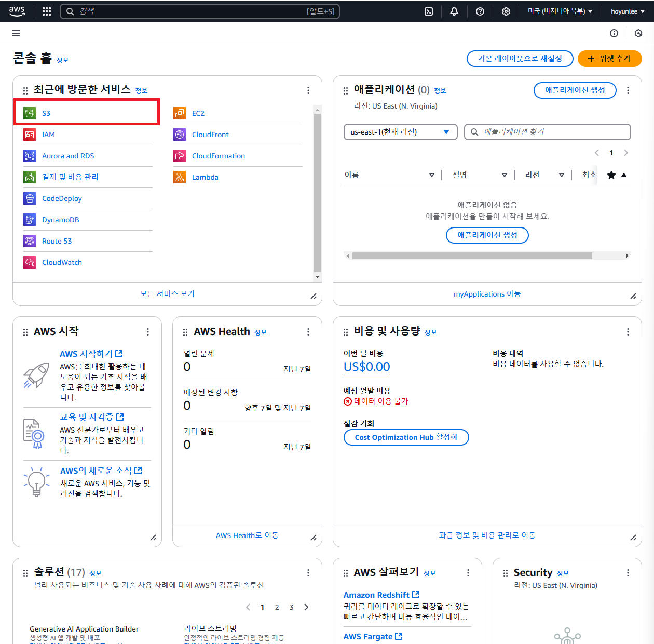
Task: Click the US$0.00 monthly cost link
Action: [367, 367]
